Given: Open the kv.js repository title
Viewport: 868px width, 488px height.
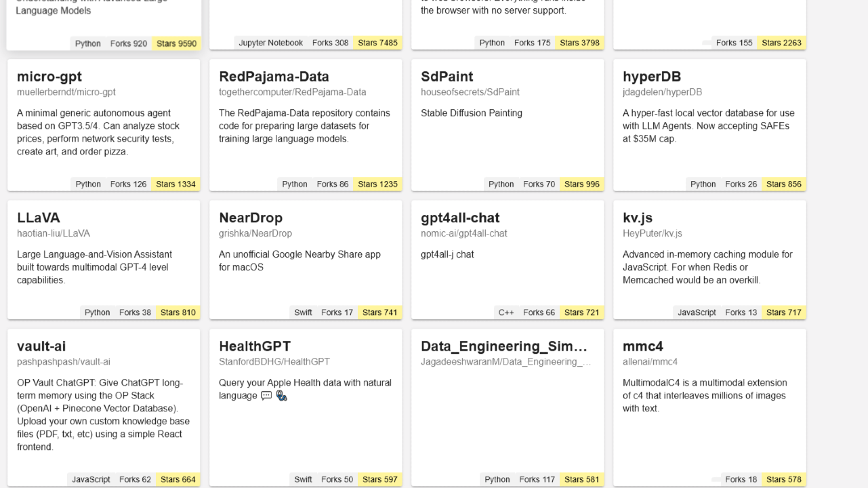Looking at the screenshot, I should [638, 218].
